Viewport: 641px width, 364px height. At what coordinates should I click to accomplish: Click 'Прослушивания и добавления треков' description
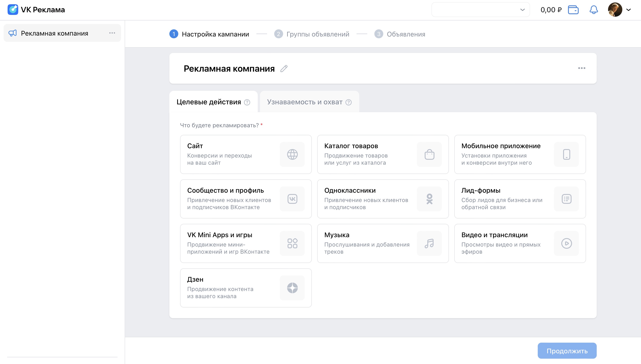pyautogui.click(x=367, y=248)
